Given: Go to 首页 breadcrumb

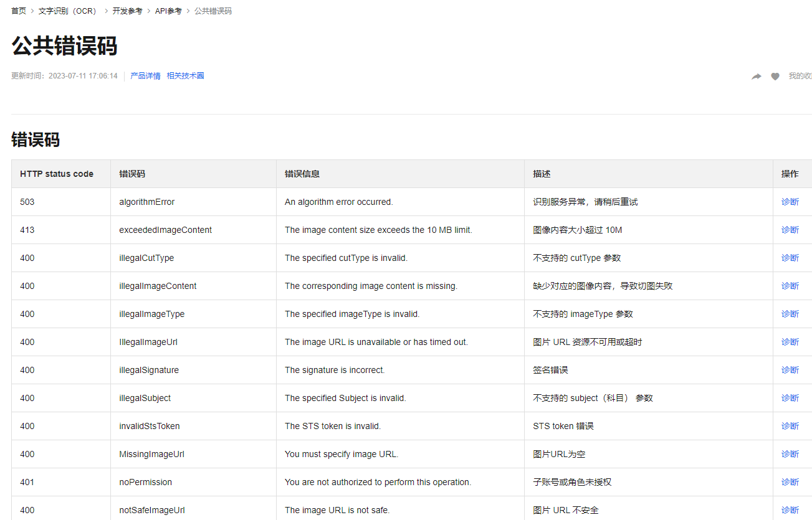Looking at the screenshot, I should click(x=19, y=11).
